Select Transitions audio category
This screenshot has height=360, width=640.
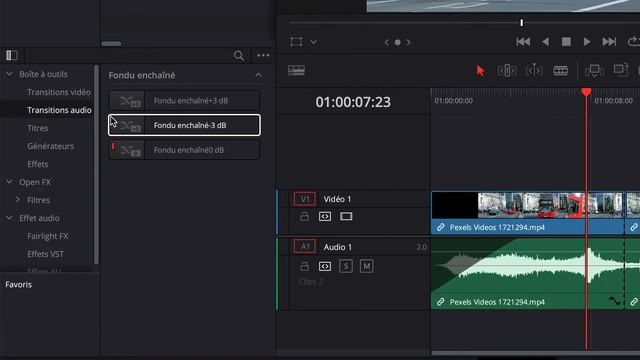point(59,110)
